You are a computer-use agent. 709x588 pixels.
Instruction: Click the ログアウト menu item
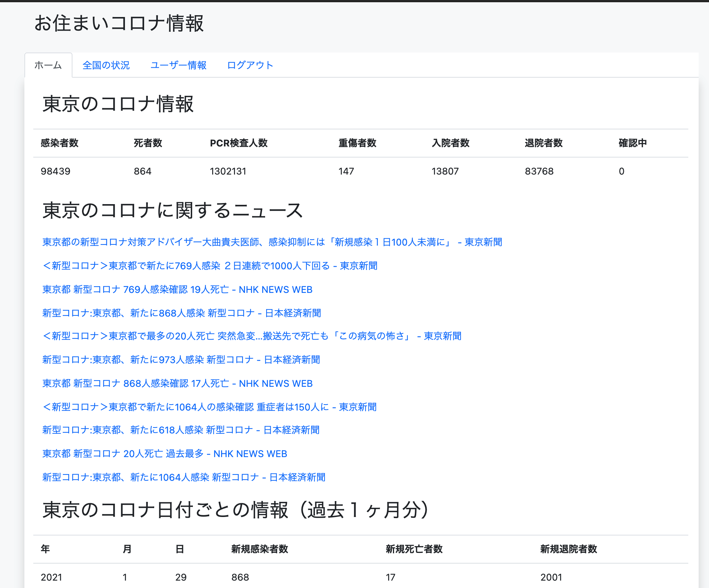pos(250,65)
